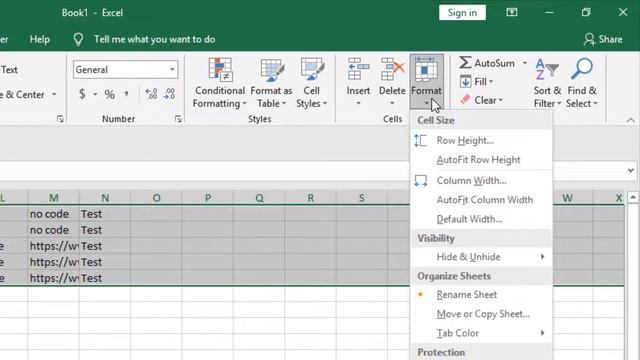Open Conditional Formatting menu
640x360 pixels.
220,83
